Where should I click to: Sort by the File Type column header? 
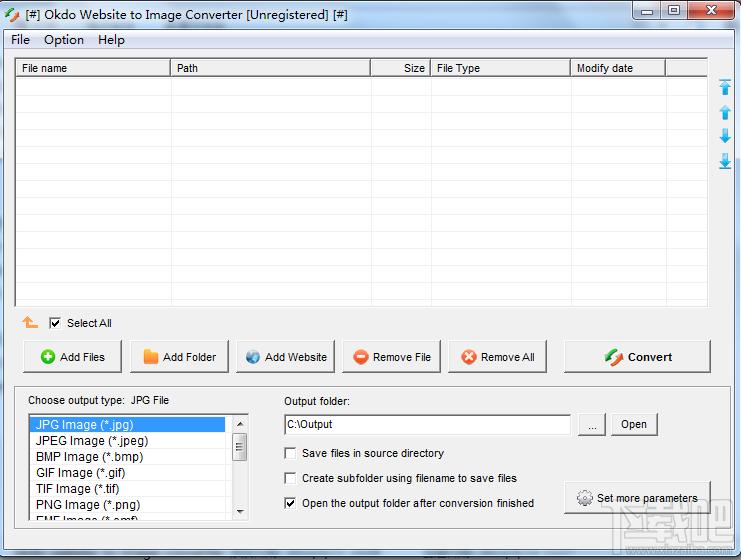500,68
